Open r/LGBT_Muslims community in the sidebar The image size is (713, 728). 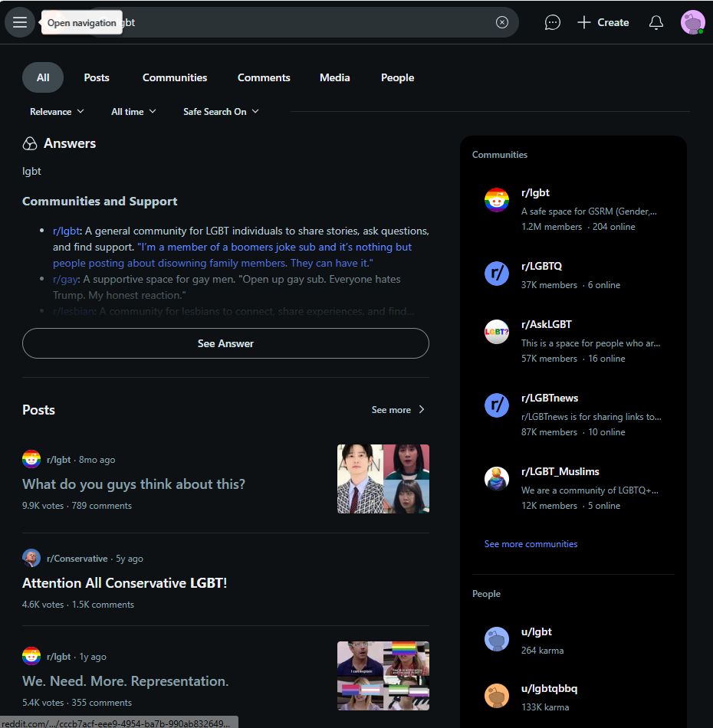tap(560, 471)
